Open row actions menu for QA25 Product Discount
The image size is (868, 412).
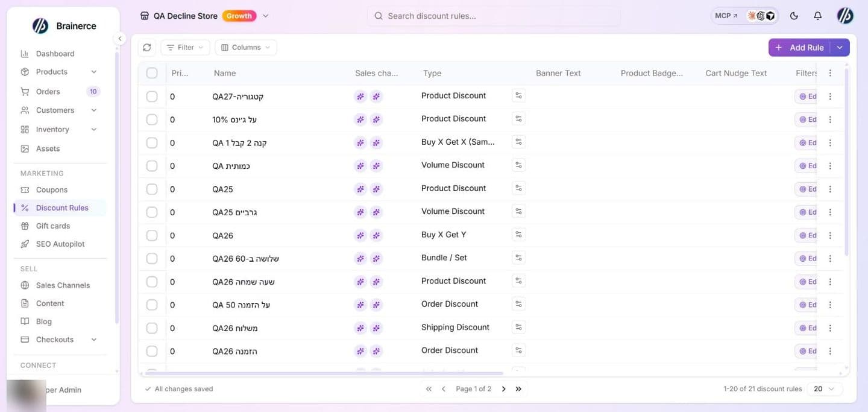coord(830,189)
